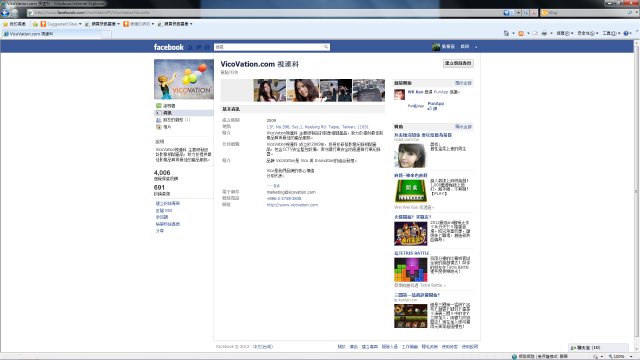Open the Print options dropdown arrow
The height and width of the screenshot is (360, 640).
pyautogui.click(x=551, y=33)
